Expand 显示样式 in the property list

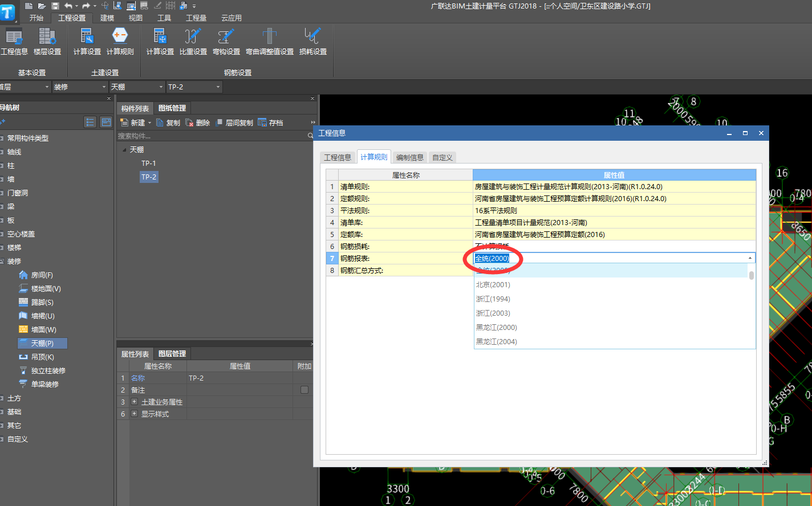(135, 414)
